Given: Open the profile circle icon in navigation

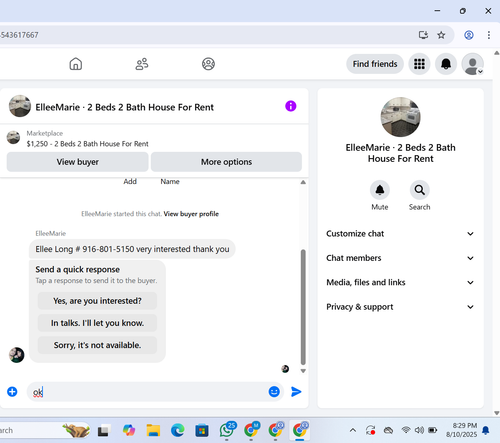Looking at the screenshot, I should (208, 64).
